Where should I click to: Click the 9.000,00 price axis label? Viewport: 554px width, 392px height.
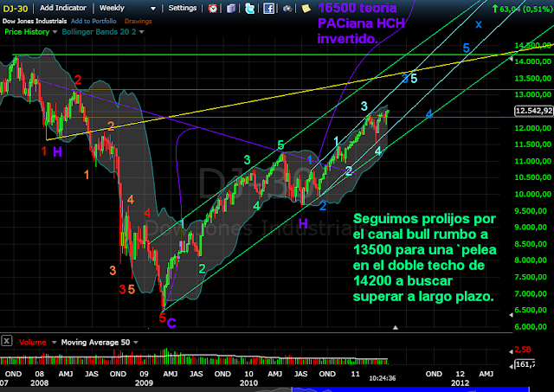[x=532, y=227]
